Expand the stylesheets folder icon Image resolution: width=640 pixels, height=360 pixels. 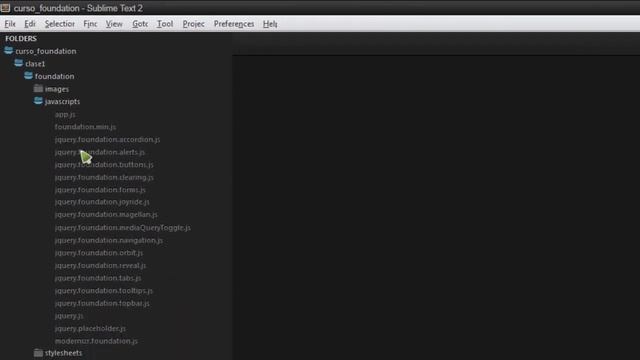[38, 353]
